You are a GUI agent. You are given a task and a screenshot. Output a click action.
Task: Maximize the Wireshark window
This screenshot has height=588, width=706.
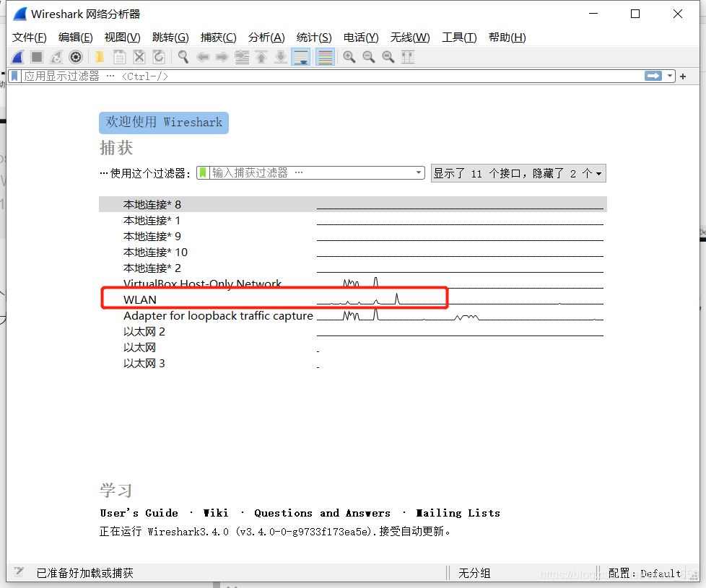point(635,14)
